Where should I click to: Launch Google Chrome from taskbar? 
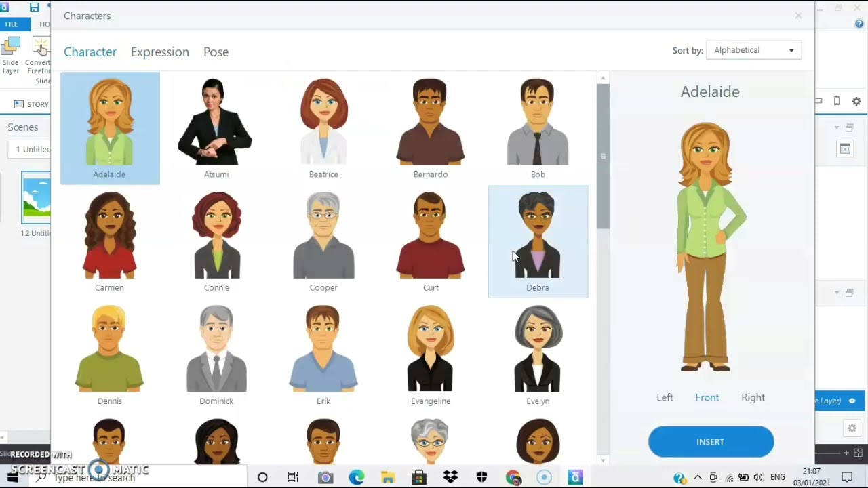click(513, 478)
